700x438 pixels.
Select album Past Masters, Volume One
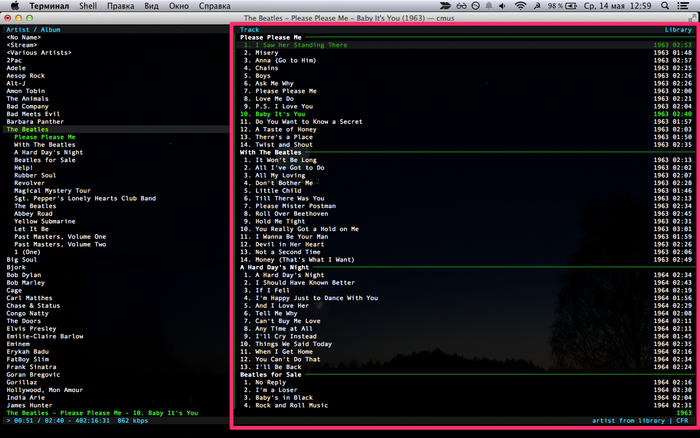click(60, 237)
